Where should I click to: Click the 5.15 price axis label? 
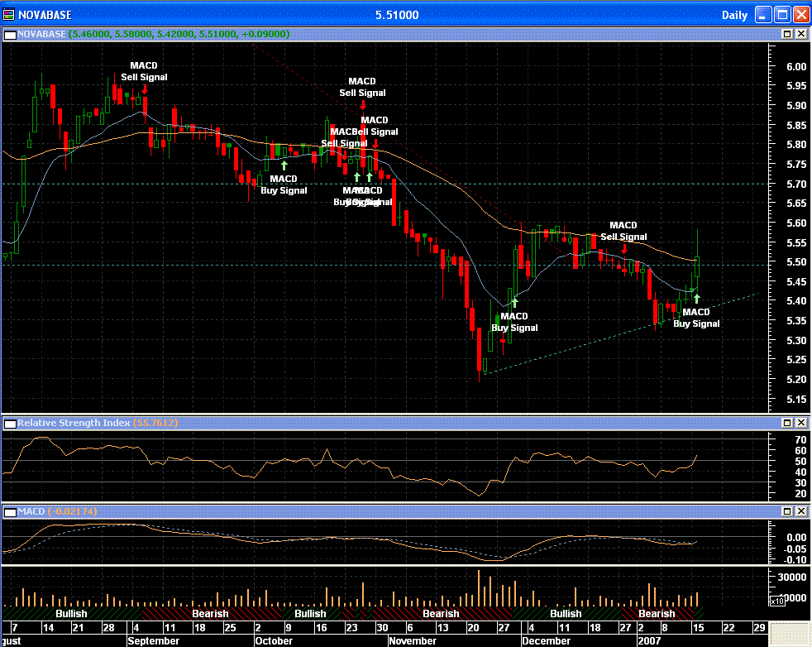tap(796, 400)
